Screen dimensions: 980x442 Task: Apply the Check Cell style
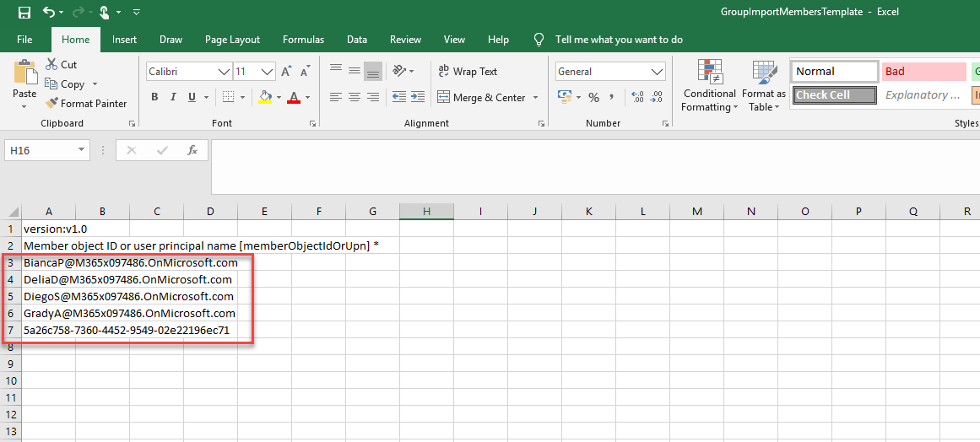[835, 94]
